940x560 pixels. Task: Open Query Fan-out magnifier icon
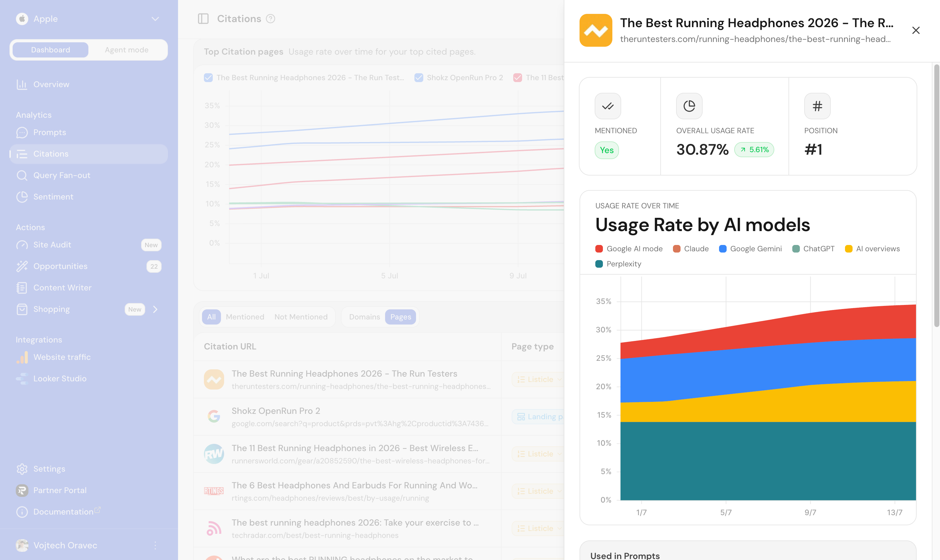pos(22,176)
